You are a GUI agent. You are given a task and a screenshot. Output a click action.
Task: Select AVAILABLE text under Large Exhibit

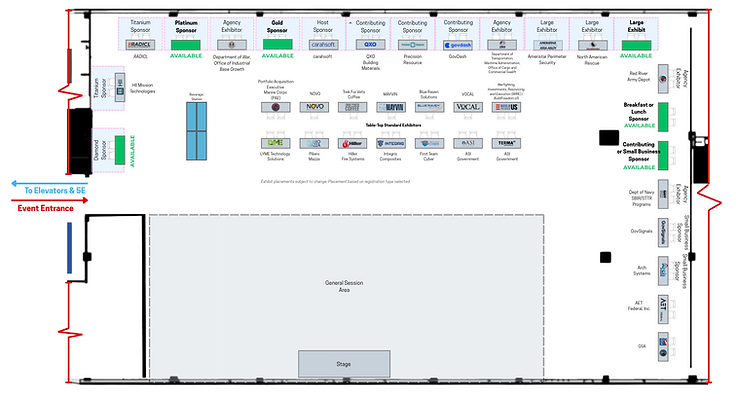636,56
